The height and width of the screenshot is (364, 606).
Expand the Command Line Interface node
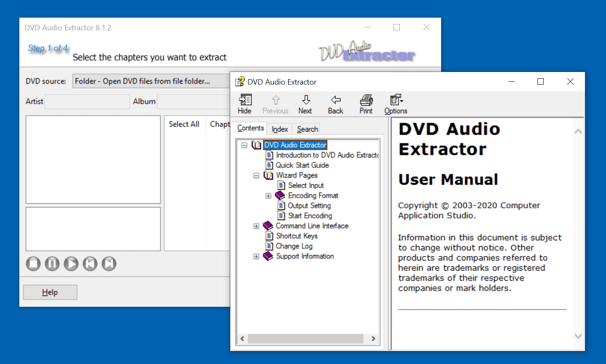click(256, 226)
